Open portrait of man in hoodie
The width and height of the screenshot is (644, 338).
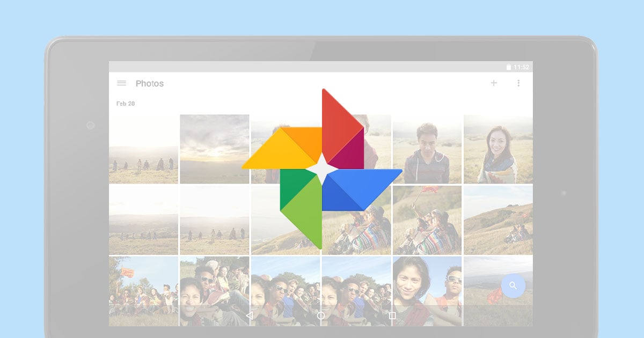pos(427,149)
